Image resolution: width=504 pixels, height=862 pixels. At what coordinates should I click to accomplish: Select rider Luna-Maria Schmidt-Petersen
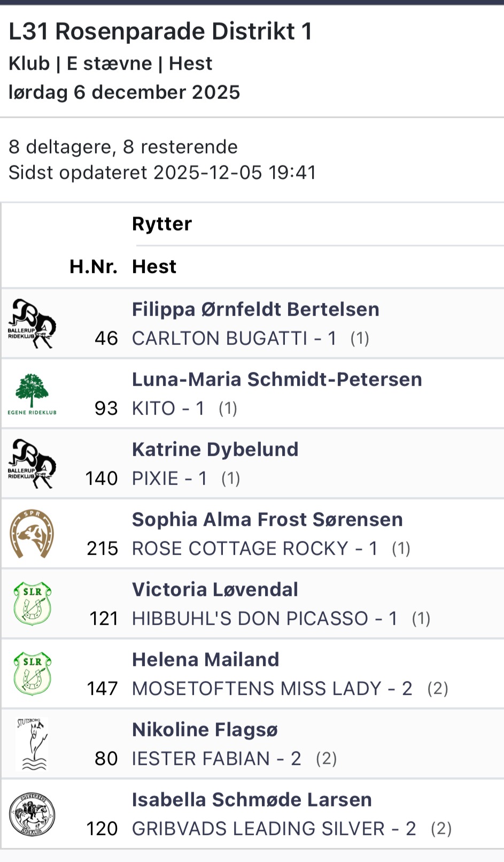[x=277, y=379]
